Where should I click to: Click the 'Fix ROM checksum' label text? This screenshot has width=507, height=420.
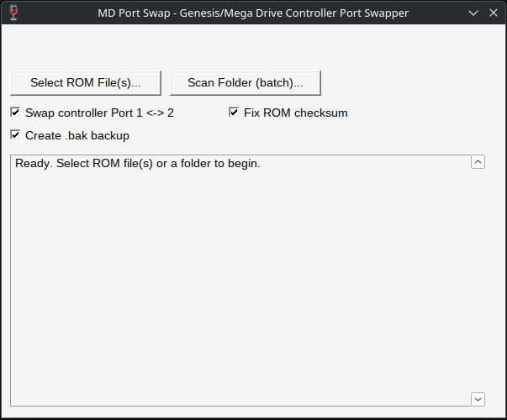(296, 113)
